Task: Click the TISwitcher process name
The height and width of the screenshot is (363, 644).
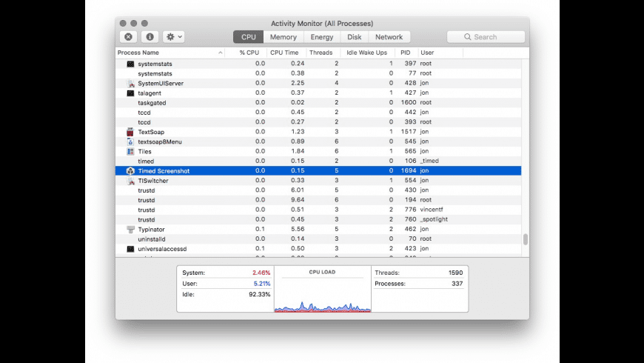Action: click(x=153, y=181)
